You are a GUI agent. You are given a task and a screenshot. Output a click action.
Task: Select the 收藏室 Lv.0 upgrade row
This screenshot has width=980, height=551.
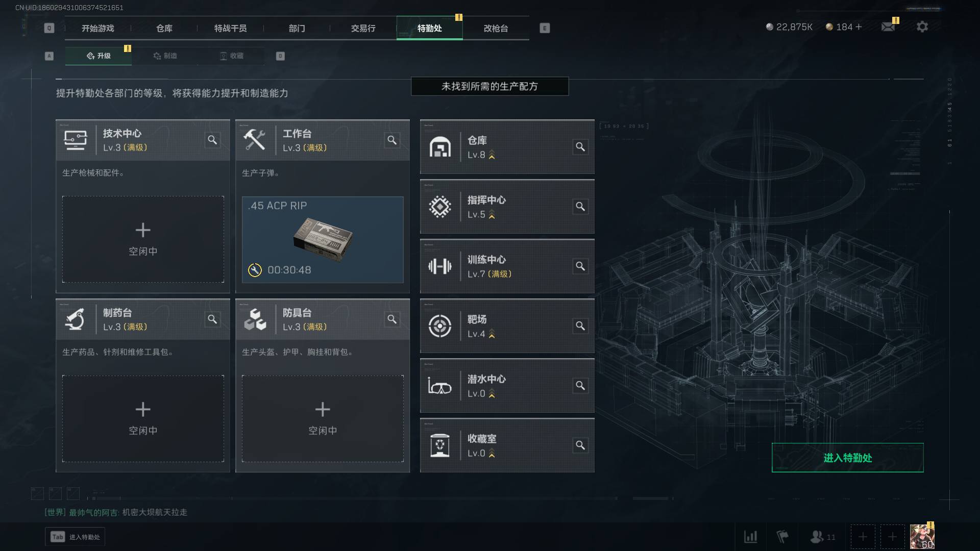[x=507, y=445]
